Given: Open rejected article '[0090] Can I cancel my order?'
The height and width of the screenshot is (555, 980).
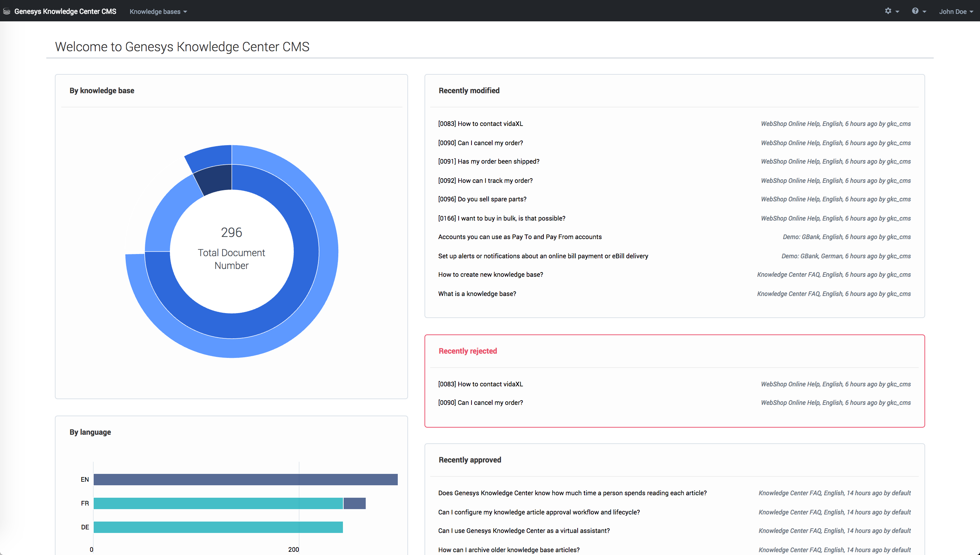Looking at the screenshot, I should coord(480,402).
